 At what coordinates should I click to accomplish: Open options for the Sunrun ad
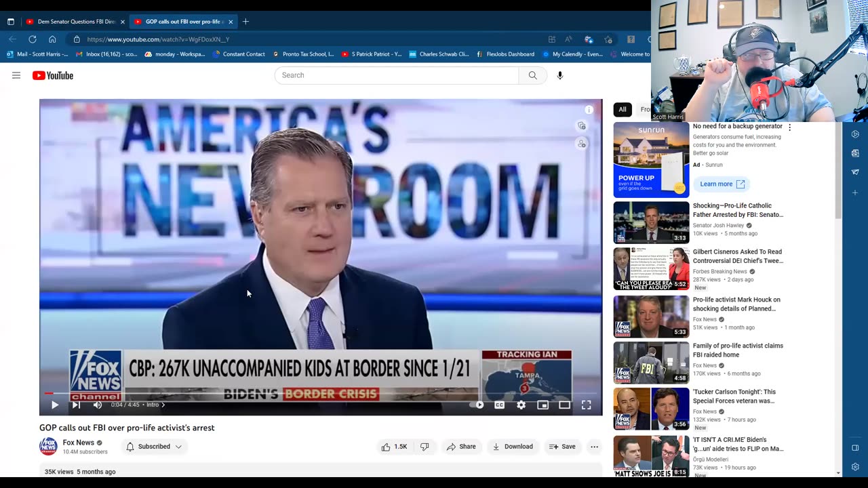(x=789, y=127)
